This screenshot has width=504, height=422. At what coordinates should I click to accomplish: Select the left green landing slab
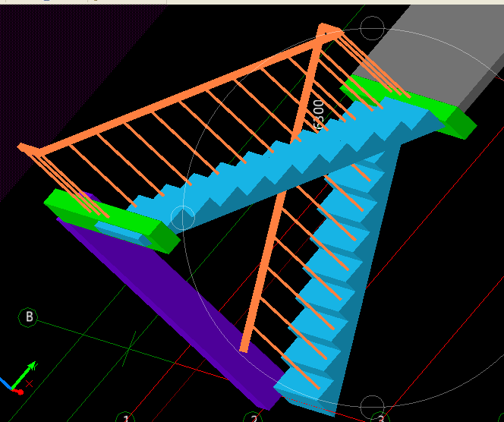pyautogui.click(x=109, y=222)
